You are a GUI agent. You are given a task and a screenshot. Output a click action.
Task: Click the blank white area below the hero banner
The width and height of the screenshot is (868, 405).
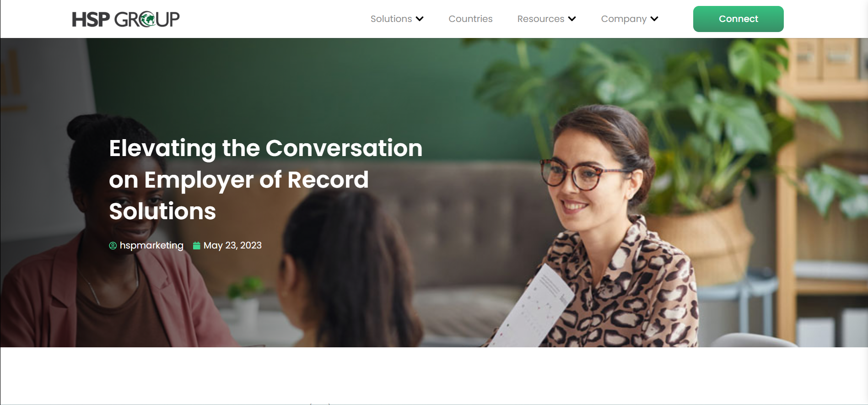coord(434,375)
